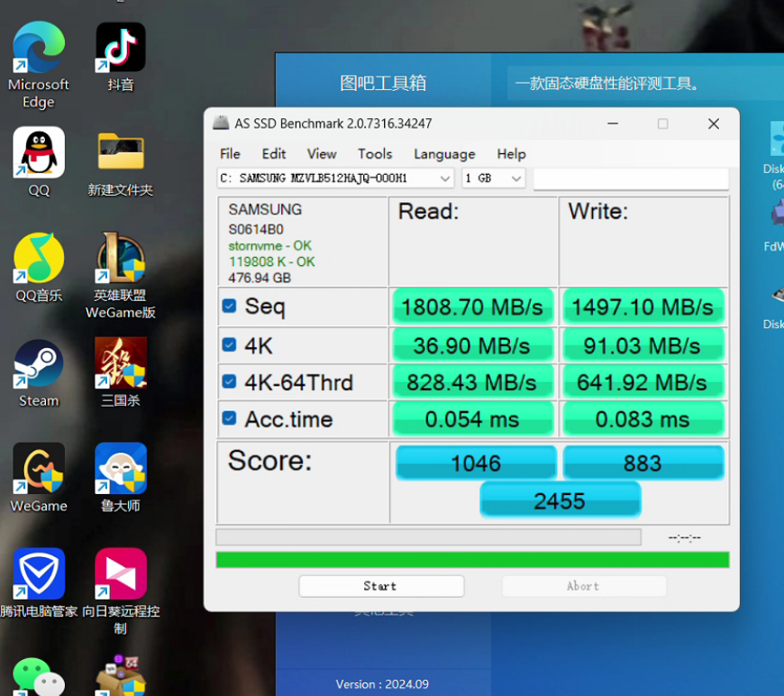This screenshot has height=696, width=784.
Task: Launch the WeGame desktop shortcut
Action: coord(39,468)
